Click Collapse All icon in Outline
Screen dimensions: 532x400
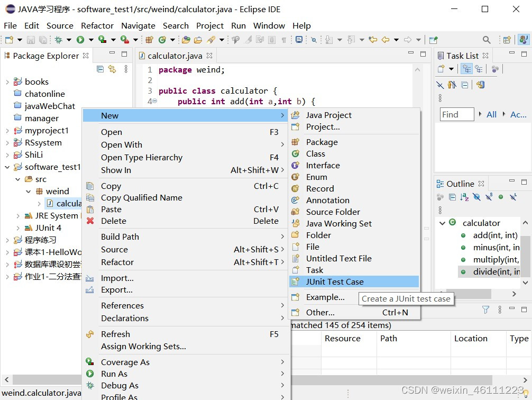pos(452,197)
